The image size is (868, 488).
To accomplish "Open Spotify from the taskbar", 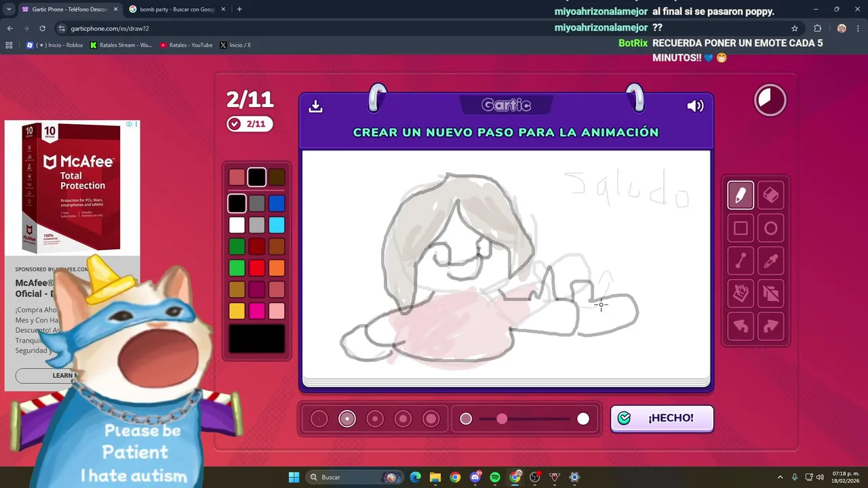I will click(495, 477).
